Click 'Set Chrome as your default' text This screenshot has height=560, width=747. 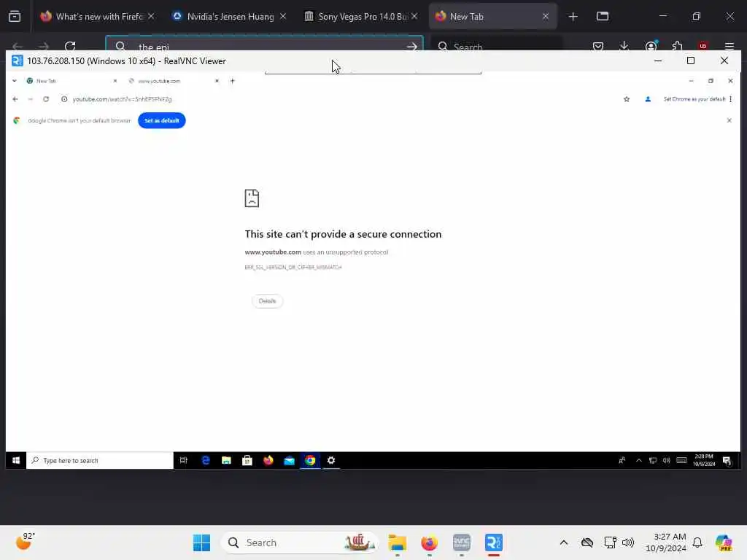point(694,99)
